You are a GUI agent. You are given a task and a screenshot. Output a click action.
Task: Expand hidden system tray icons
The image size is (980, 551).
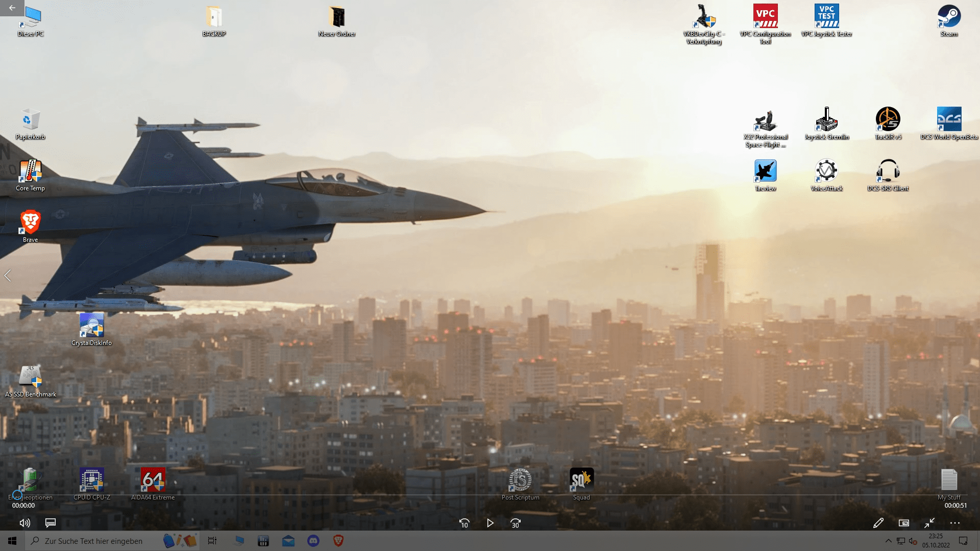888,541
